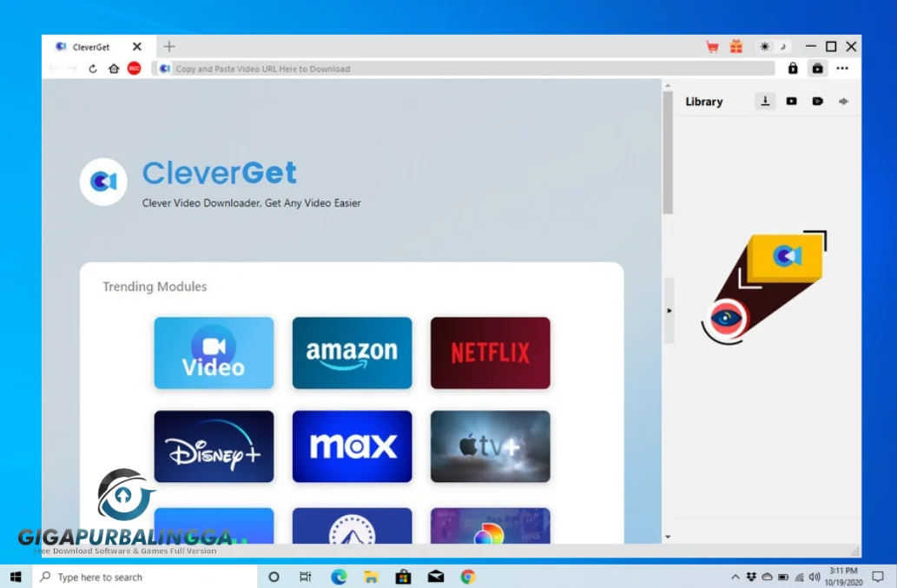Open a new tab with plus
The height and width of the screenshot is (588, 897).
pos(168,46)
